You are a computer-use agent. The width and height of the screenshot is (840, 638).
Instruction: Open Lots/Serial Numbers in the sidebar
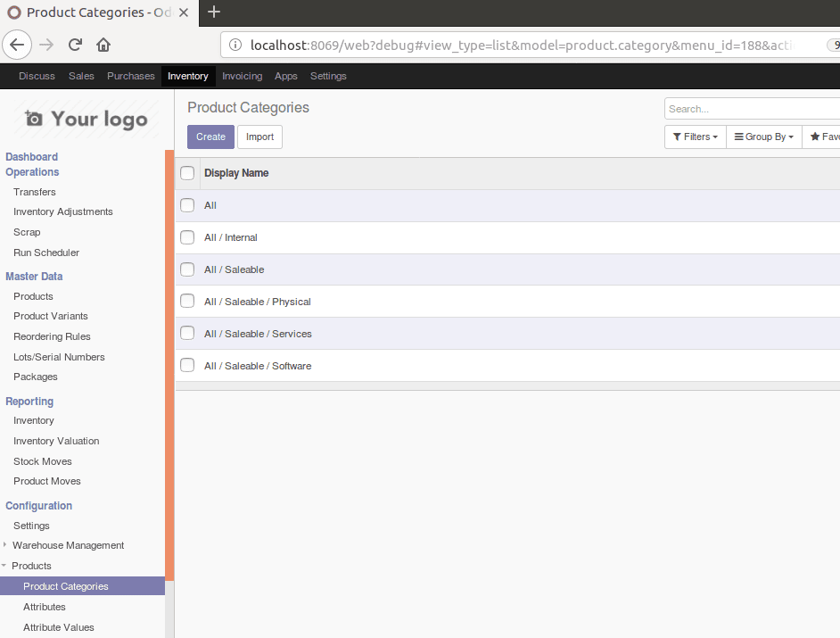(x=59, y=357)
